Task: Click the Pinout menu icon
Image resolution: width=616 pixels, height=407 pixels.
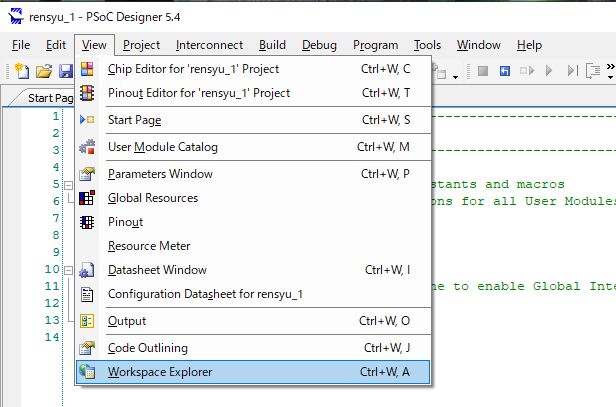Action: click(x=87, y=222)
